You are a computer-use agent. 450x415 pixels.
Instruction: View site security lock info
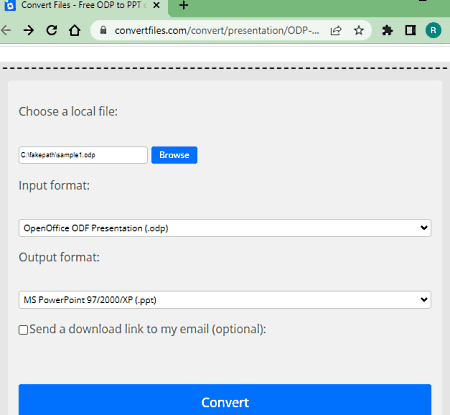(x=103, y=30)
